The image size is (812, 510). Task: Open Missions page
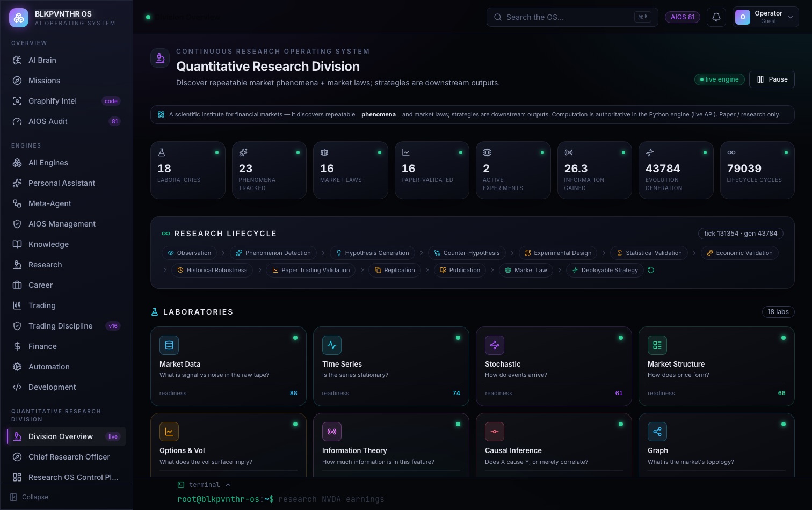coord(67,81)
